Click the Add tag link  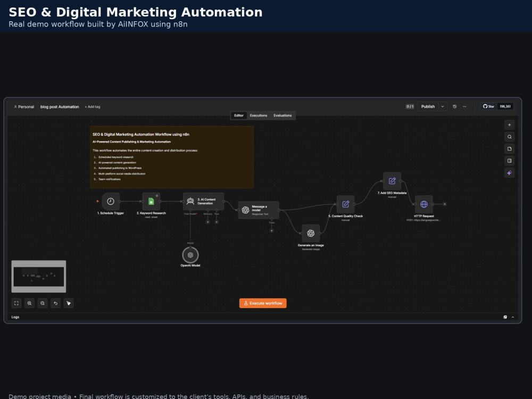92,106
